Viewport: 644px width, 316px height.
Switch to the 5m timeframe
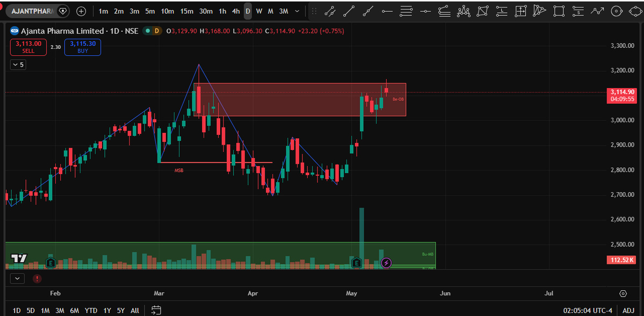coord(149,11)
